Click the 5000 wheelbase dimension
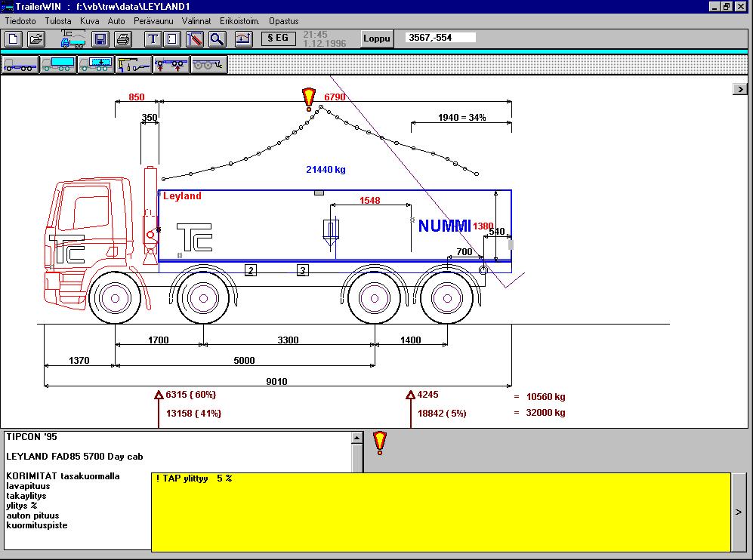 [x=244, y=360]
